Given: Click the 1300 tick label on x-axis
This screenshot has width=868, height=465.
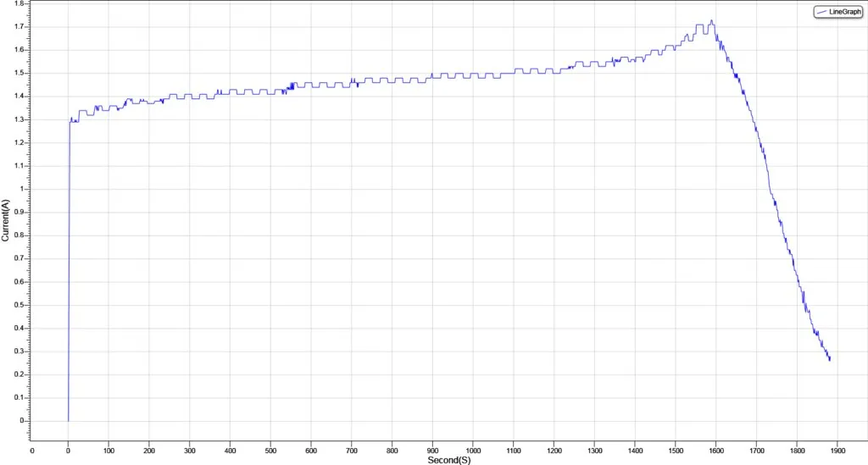Looking at the screenshot, I should tap(594, 451).
